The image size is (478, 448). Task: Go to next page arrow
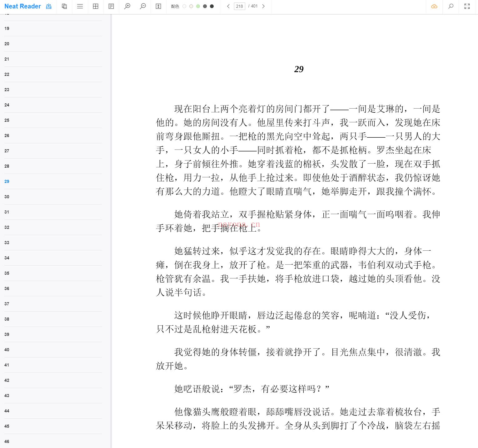click(263, 6)
